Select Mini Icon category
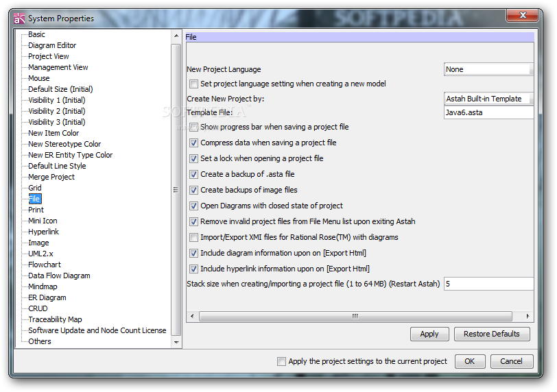This screenshot has height=392, width=557. pyautogui.click(x=43, y=221)
